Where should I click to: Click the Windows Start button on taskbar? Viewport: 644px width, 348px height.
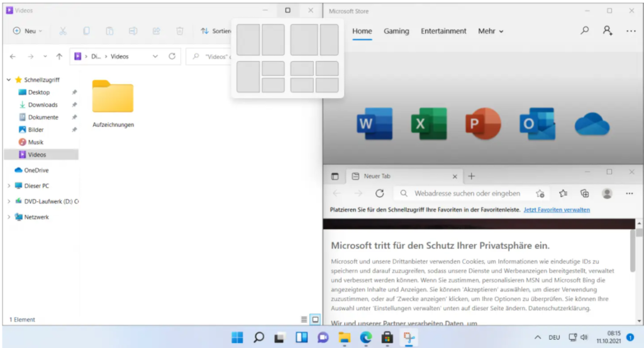[x=237, y=337]
